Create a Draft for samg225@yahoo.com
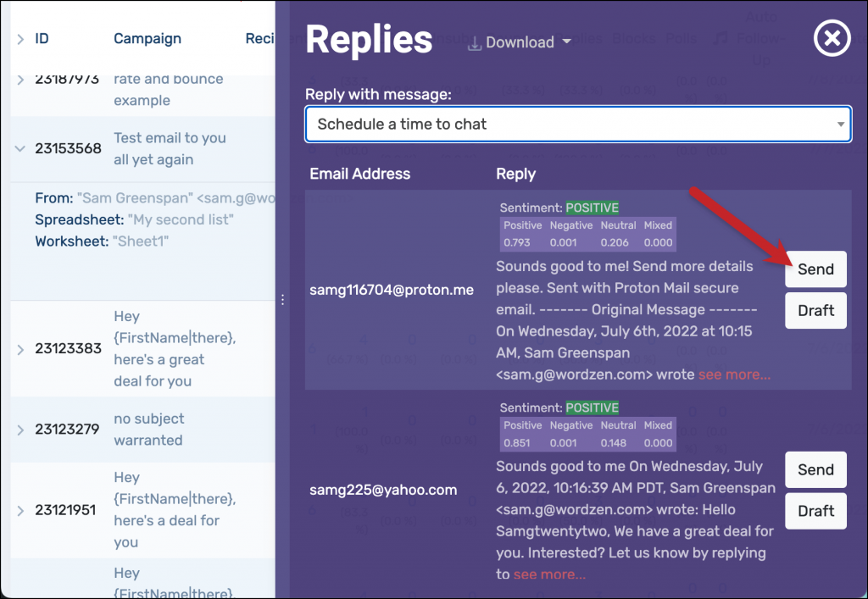The height and width of the screenshot is (599, 868). (x=815, y=511)
